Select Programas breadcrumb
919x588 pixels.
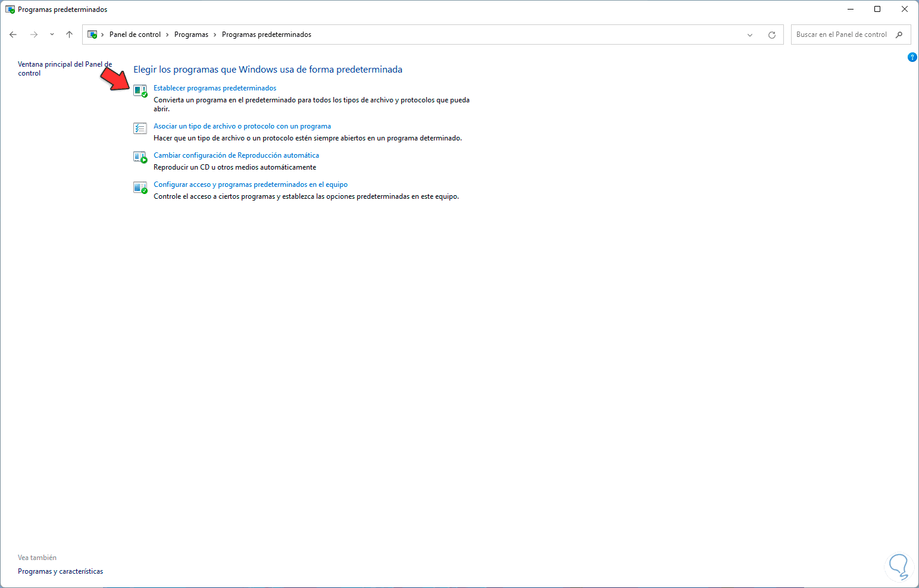[191, 35]
